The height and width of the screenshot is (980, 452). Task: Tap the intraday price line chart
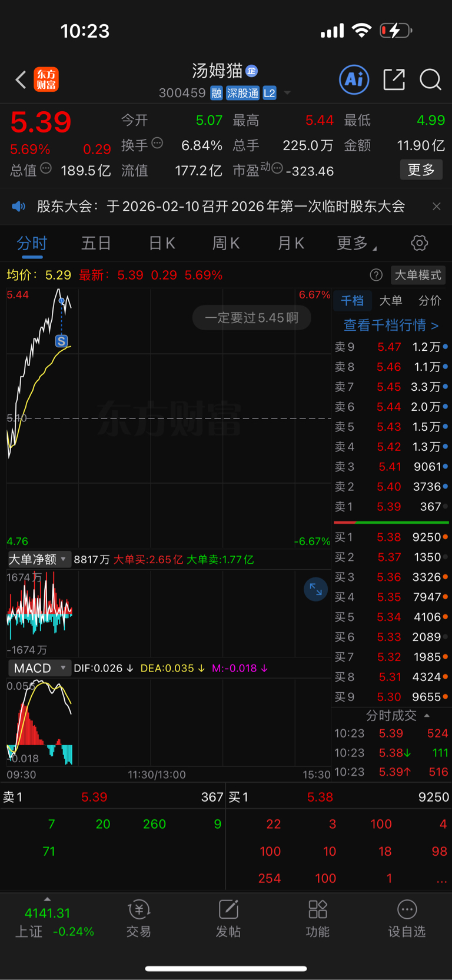[x=169, y=418]
